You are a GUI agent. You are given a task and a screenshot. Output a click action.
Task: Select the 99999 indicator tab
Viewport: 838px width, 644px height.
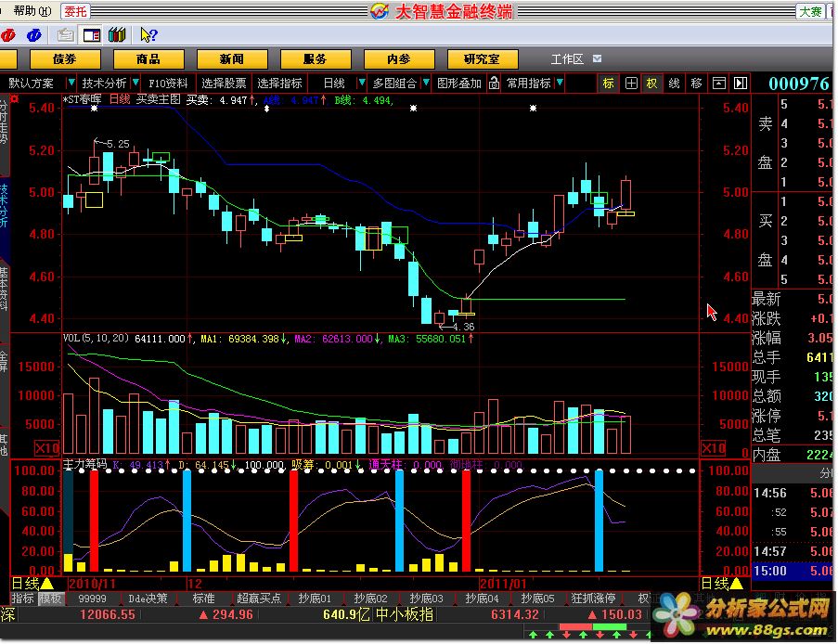tap(92, 599)
